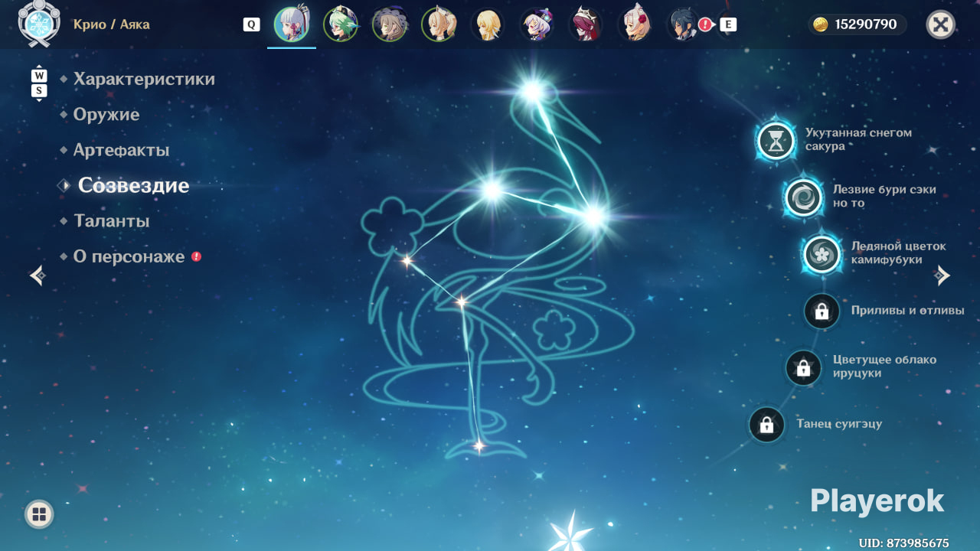Click the W key hint
Image resolution: width=980 pixels, height=551 pixels.
click(39, 76)
